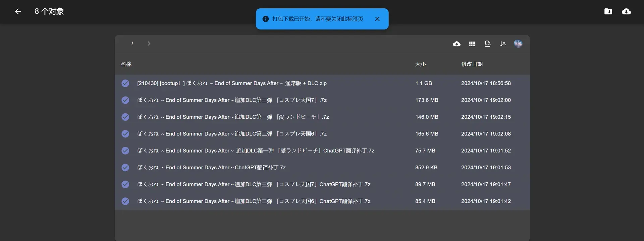This screenshot has width=644, height=241.
Task: Expand the breadcrumb chevron next to root
Action: coord(149,44)
